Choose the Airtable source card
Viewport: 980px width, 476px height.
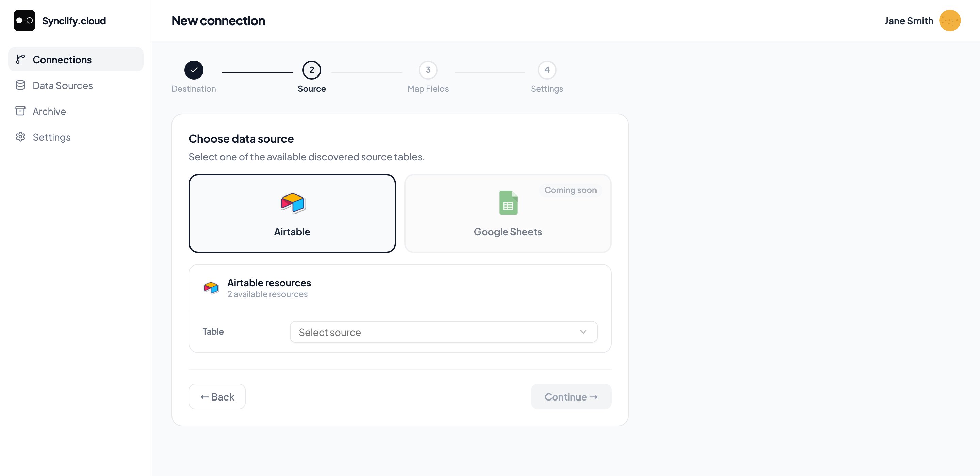click(292, 214)
